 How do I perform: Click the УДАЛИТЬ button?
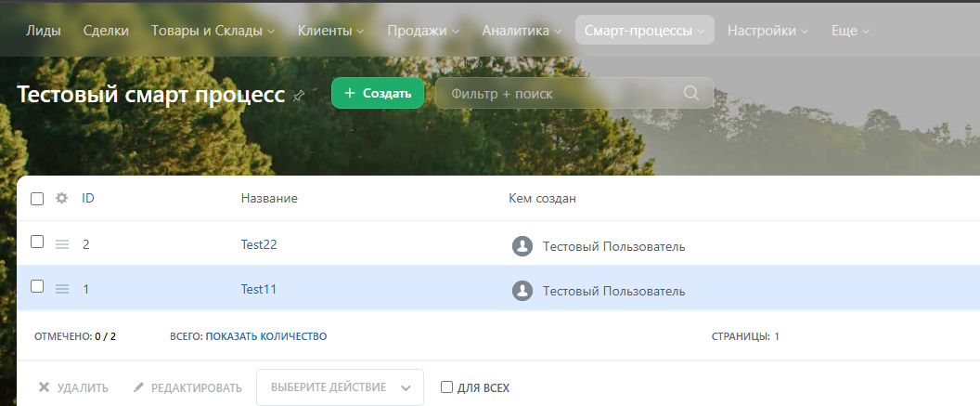click(73, 387)
